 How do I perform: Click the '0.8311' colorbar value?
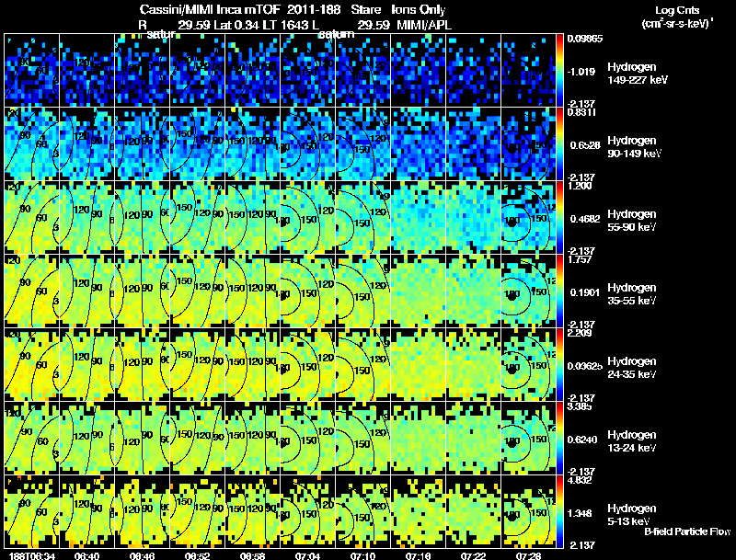pos(581,112)
